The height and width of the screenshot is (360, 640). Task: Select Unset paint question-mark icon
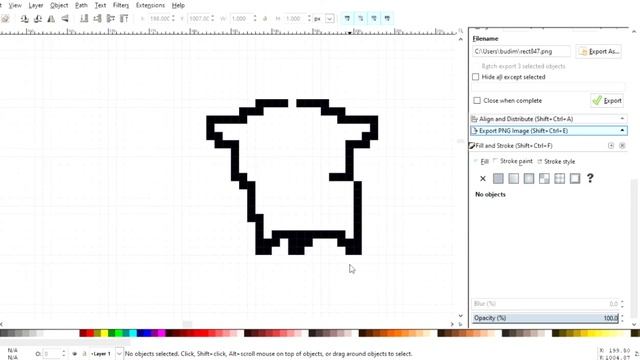pyautogui.click(x=590, y=178)
